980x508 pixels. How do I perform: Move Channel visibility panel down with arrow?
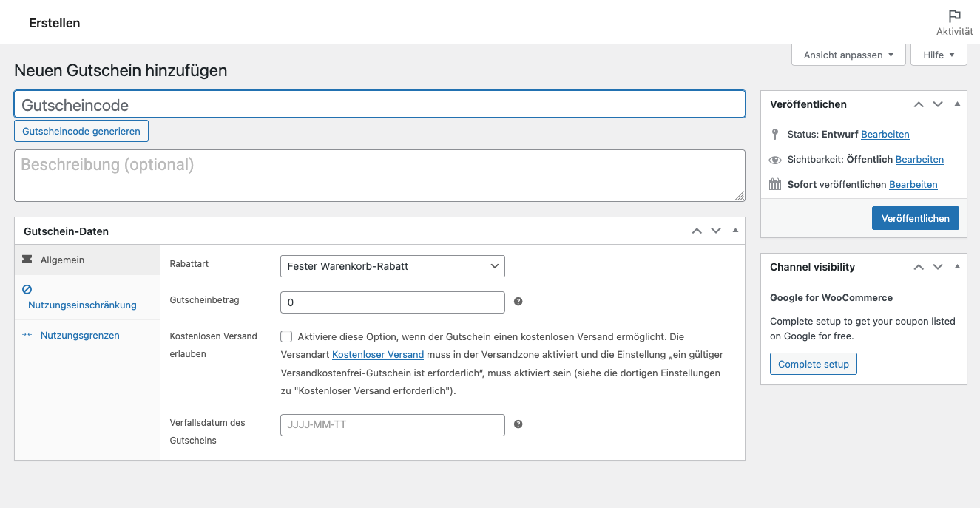[x=938, y=267]
